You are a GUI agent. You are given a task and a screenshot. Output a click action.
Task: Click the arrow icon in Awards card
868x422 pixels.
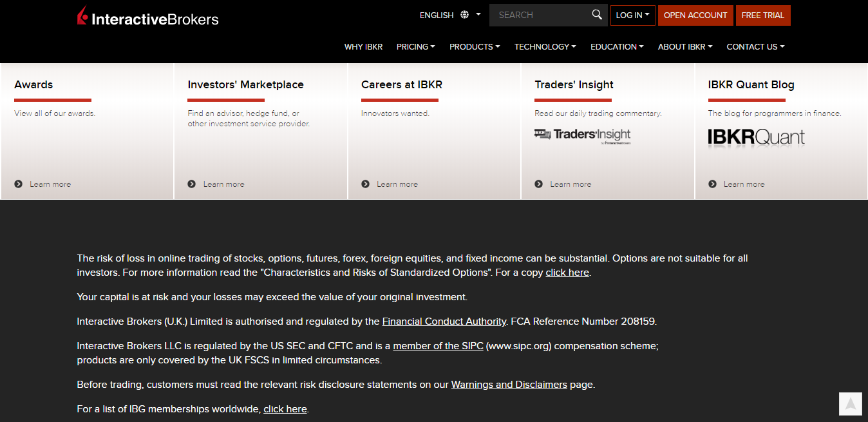18,184
